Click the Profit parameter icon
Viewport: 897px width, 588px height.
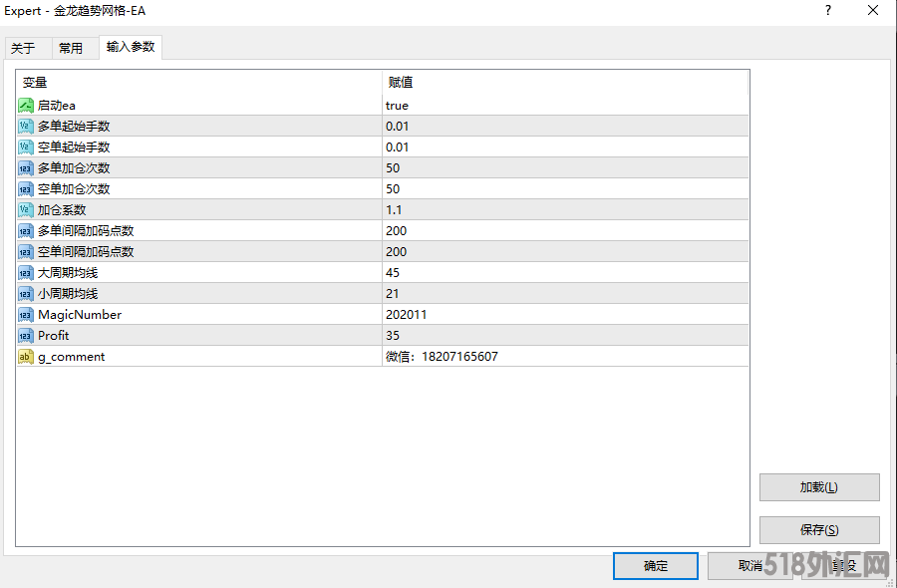(x=26, y=336)
